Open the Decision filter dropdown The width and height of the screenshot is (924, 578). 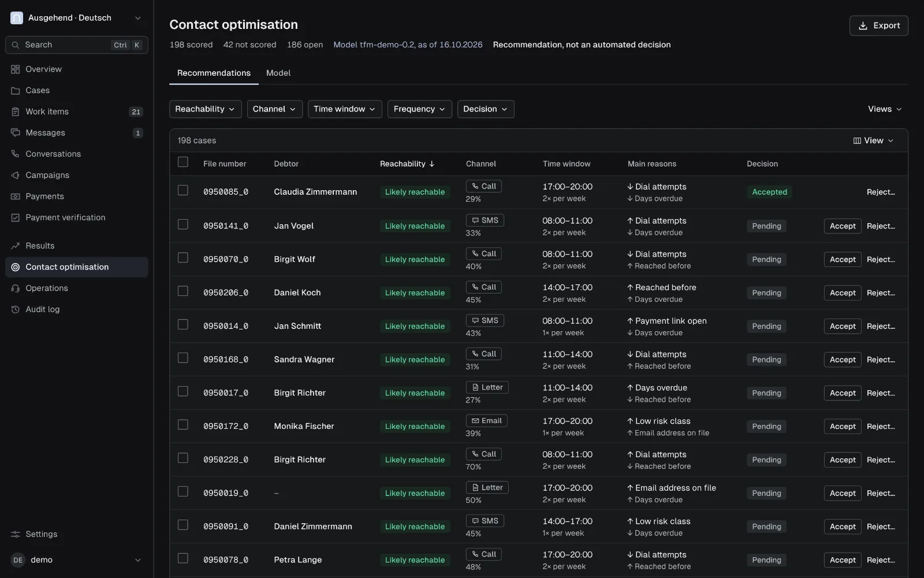coord(486,109)
